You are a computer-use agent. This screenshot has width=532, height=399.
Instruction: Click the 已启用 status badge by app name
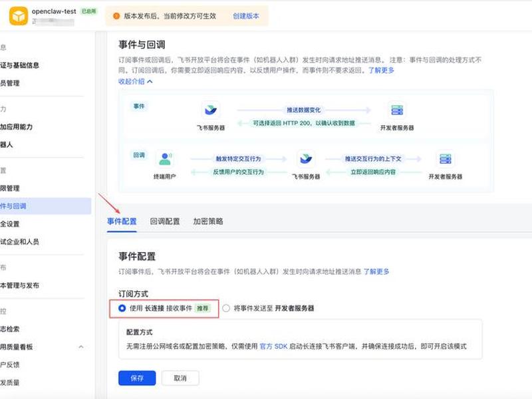click(88, 11)
